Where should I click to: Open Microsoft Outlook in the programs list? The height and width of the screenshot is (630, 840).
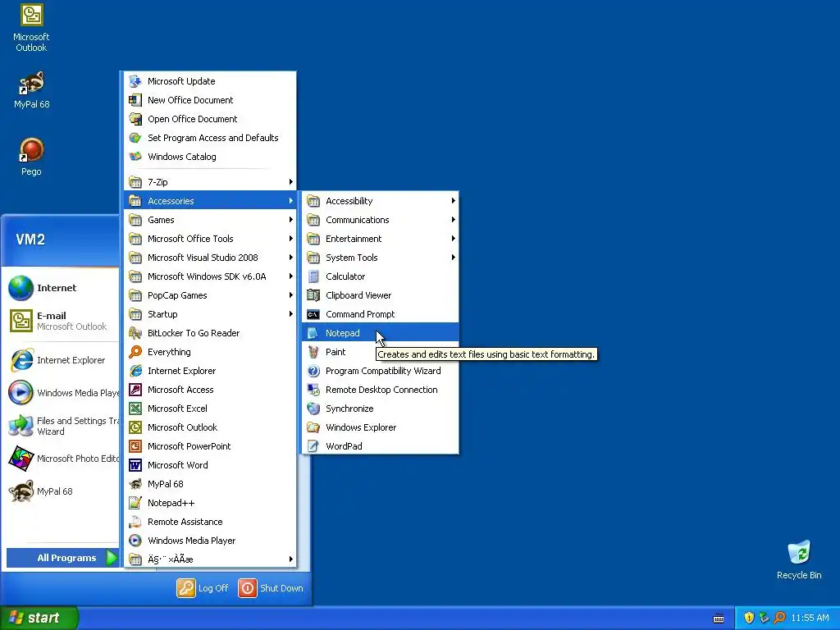pos(210,427)
